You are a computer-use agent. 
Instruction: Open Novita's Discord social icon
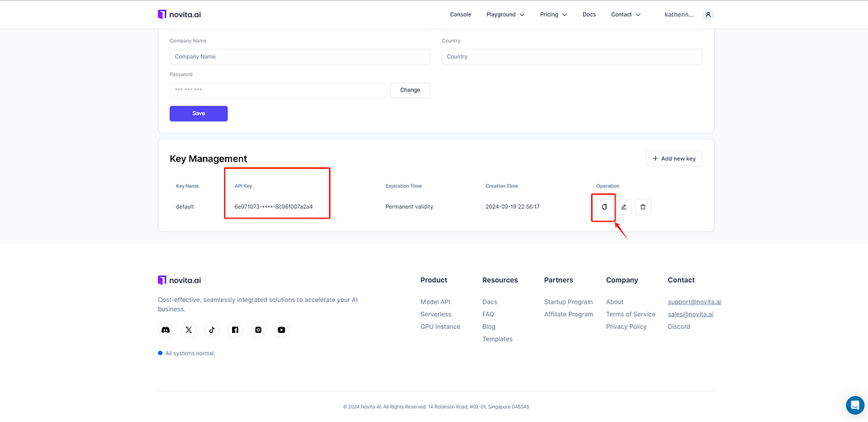coord(166,330)
